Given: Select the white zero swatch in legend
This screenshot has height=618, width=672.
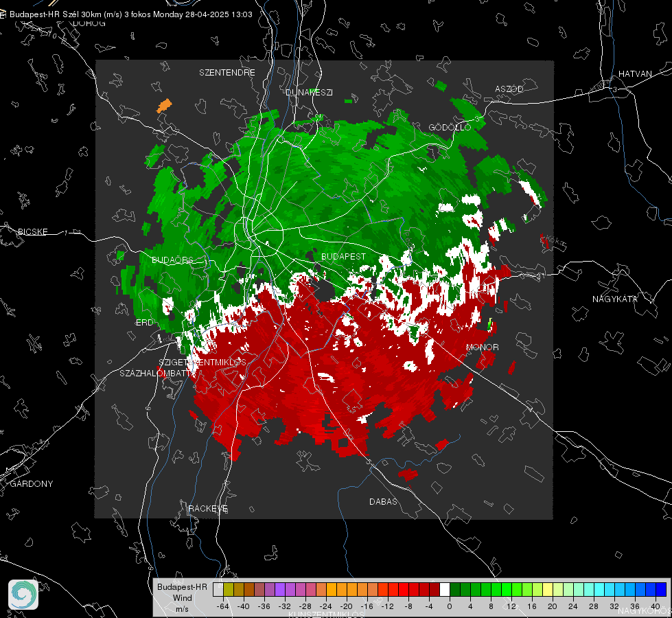Looking at the screenshot, I should [x=445, y=589].
